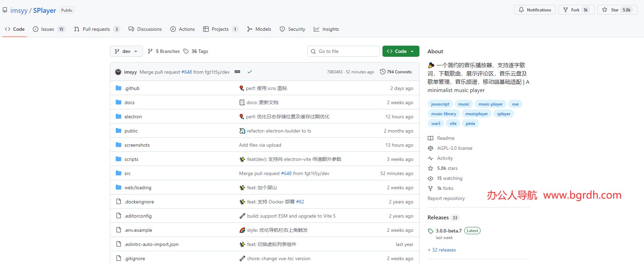The height and width of the screenshot is (265, 644).
Task: Open the 3.0.0-beta.7 release
Action: pyautogui.click(x=448, y=231)
